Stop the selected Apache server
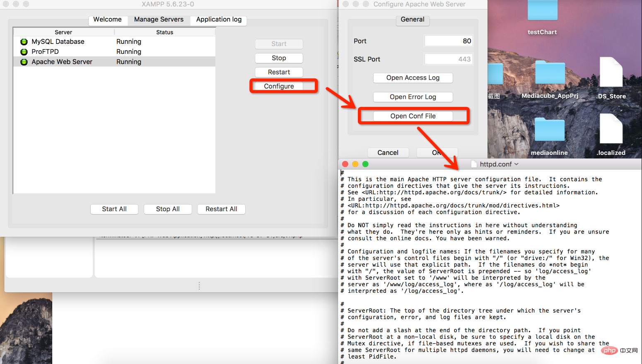Image resolution: width=642 pixels, height=364 pixels. pos(279,58)
